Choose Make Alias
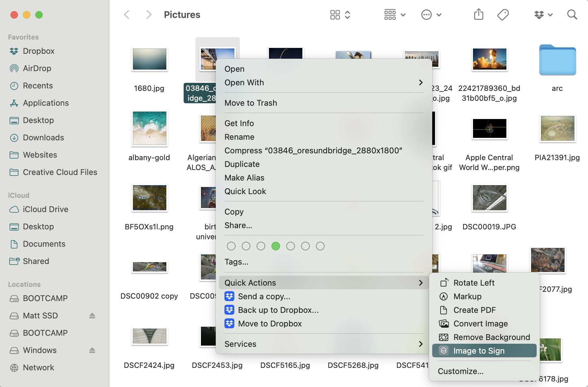This screenshot has width=588, height=387. (324, 178)
